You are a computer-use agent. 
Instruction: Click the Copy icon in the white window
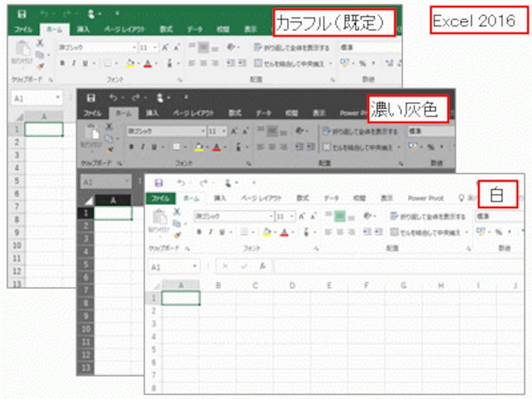176,223
